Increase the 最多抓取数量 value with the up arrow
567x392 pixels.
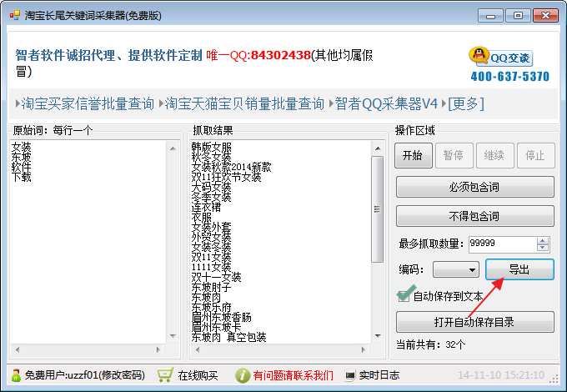pyautogui.click(x=543, y=240)
